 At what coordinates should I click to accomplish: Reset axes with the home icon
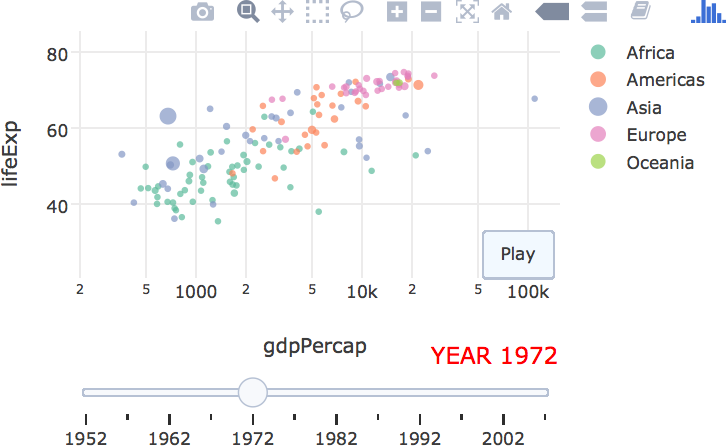[502, 12]
